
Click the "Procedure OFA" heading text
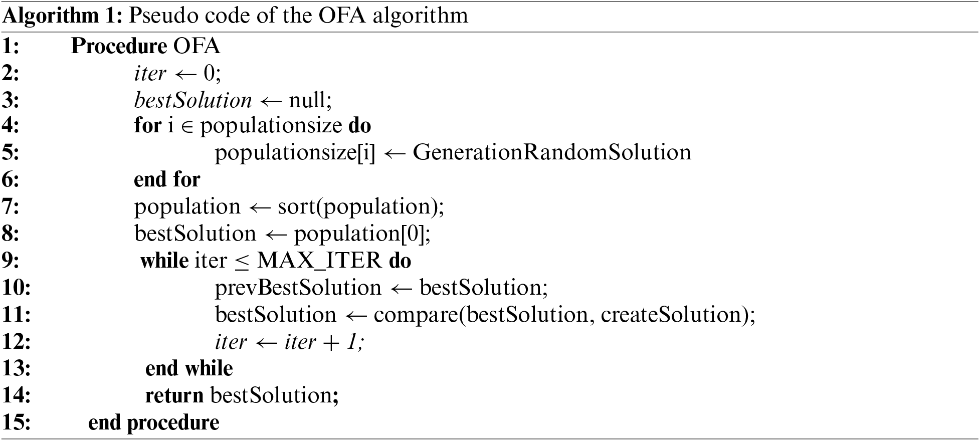(145, 47)
